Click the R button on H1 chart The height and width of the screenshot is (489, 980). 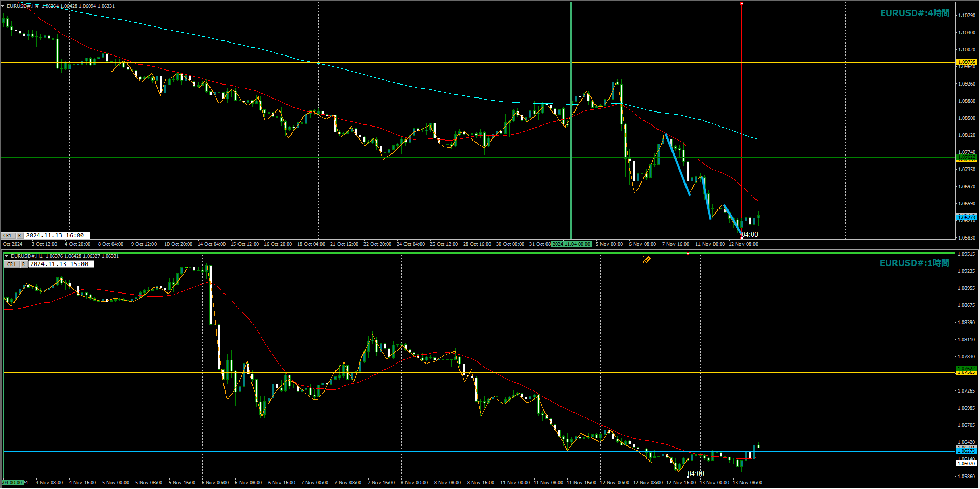click(23, 264)
